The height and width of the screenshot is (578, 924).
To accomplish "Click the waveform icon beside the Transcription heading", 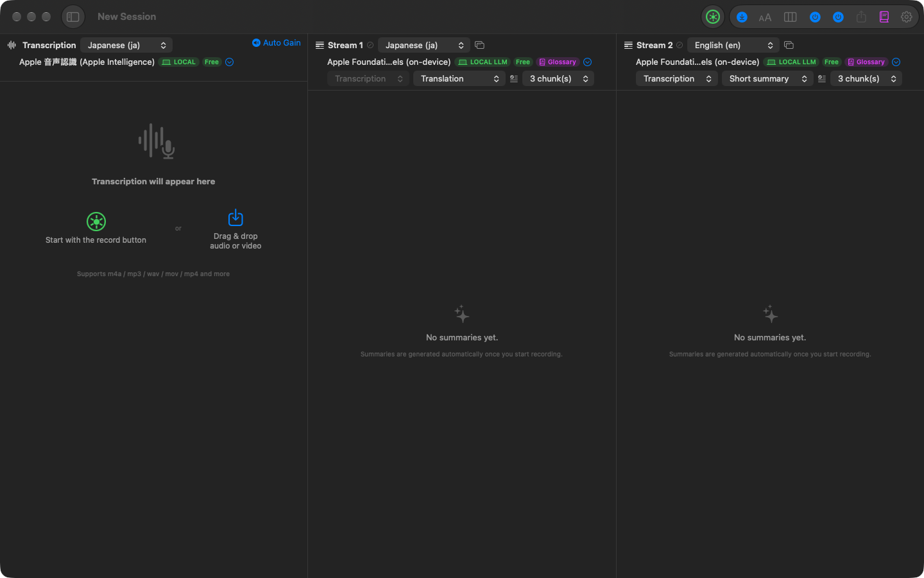I will pos(12,45).
